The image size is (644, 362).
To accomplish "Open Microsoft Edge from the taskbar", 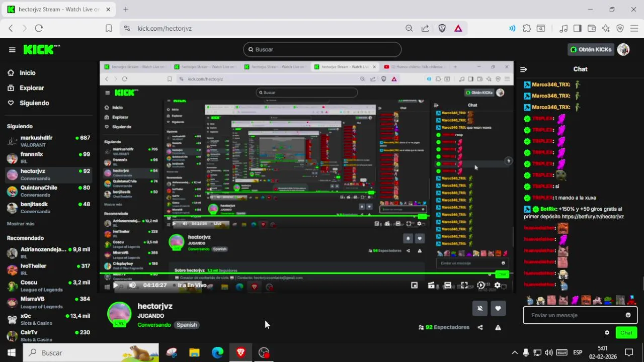I will 217,352.
